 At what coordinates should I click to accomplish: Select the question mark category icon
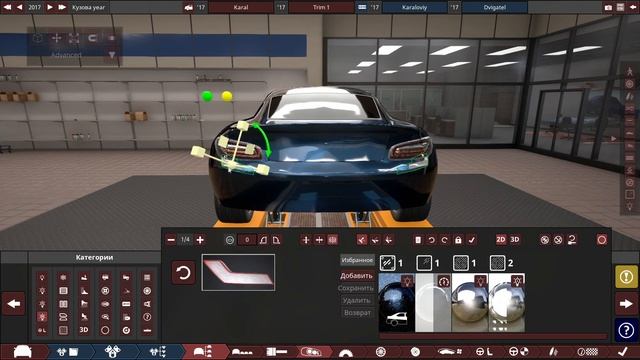[147, 317]
